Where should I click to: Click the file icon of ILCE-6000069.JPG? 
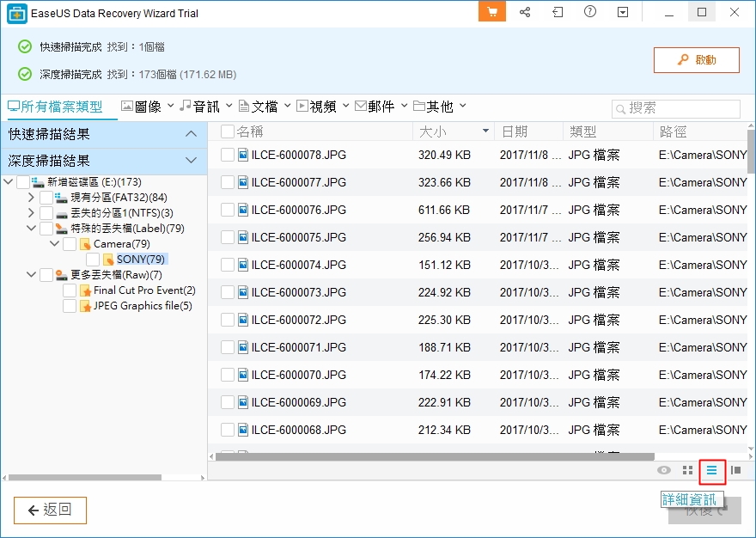243,402
